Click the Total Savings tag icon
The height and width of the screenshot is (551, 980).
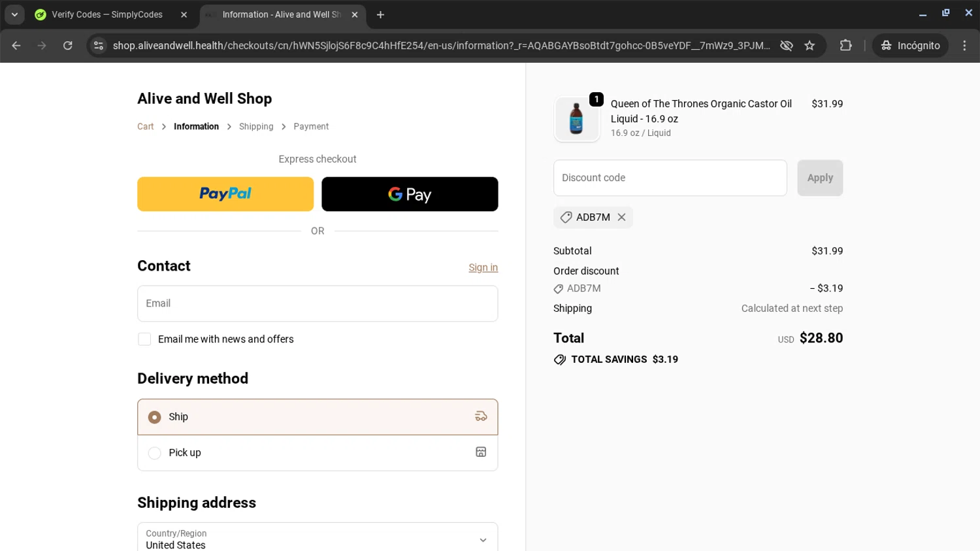click(x=560, y=359)
